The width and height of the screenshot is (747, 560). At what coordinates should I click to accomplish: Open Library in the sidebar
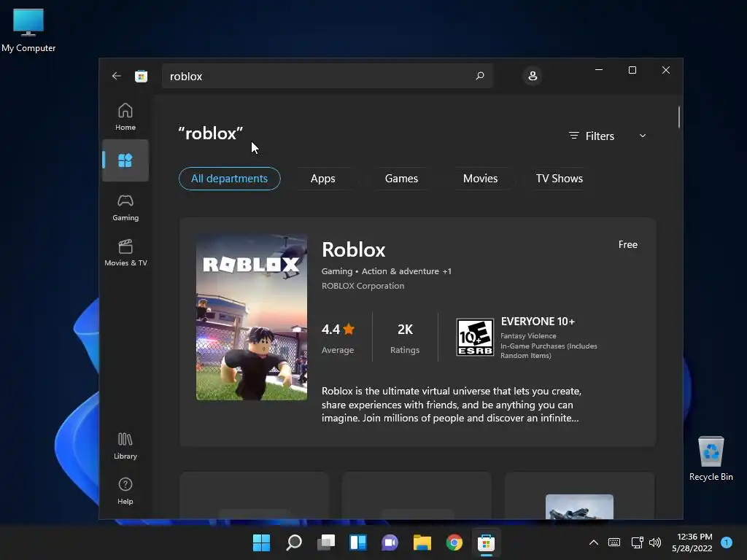click(x=125, y=446)
